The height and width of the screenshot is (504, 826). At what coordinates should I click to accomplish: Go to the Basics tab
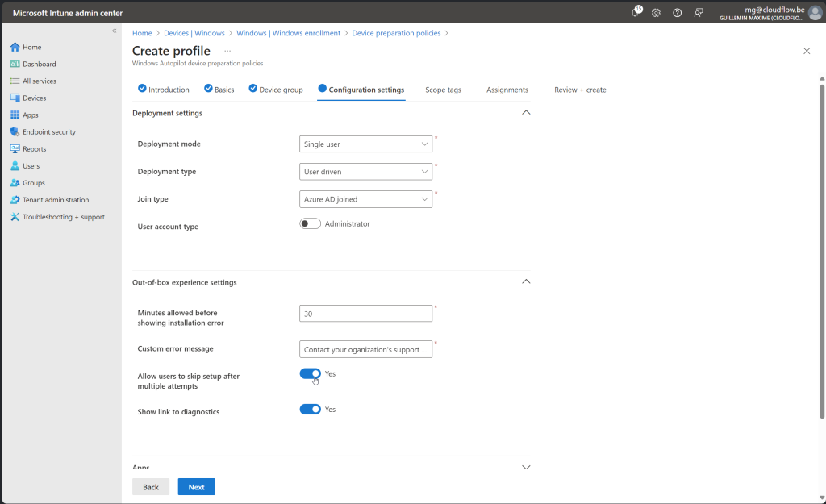point(219,90)
